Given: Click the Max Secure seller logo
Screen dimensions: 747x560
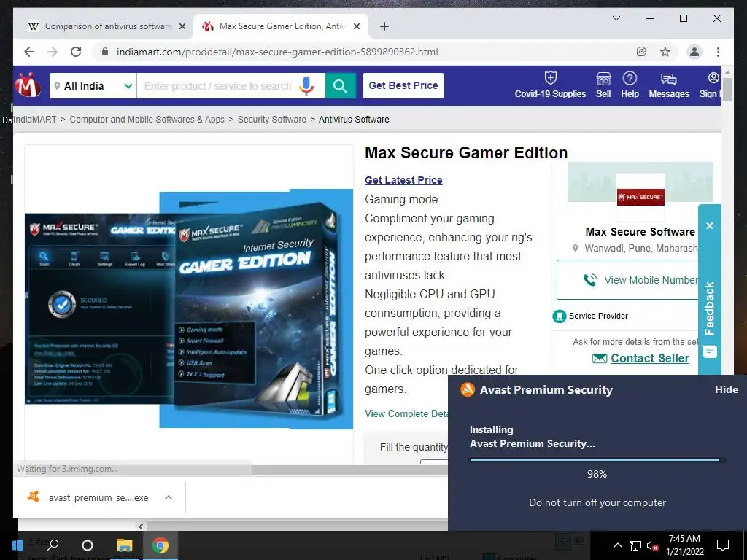Looking at the screenshot, I should [640, 197].
